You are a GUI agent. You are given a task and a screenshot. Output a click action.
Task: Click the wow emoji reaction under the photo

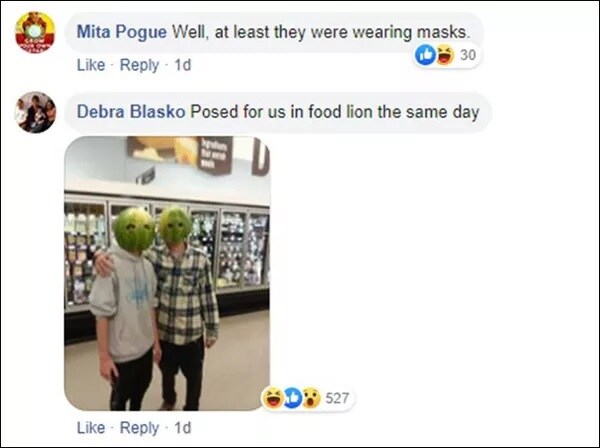coord(311,398)
